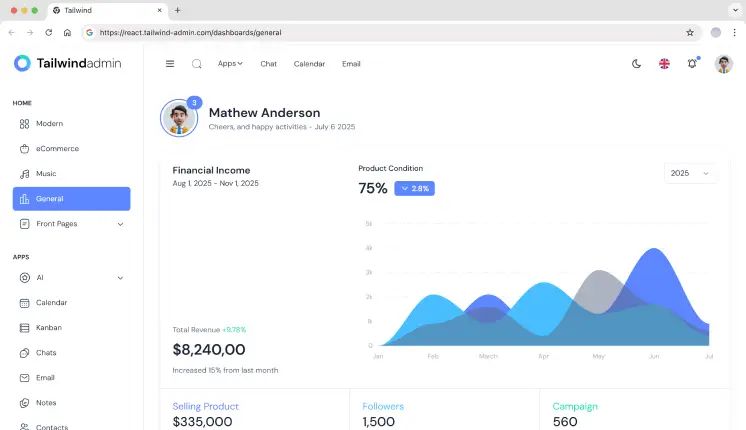Image resolution: width=746 pixels, height=430 pixels.
Task: Close the Tailwind browser tab
Action: [x=159, y=10]
